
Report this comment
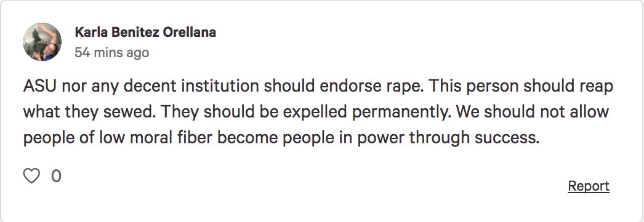tap(589, 186)
